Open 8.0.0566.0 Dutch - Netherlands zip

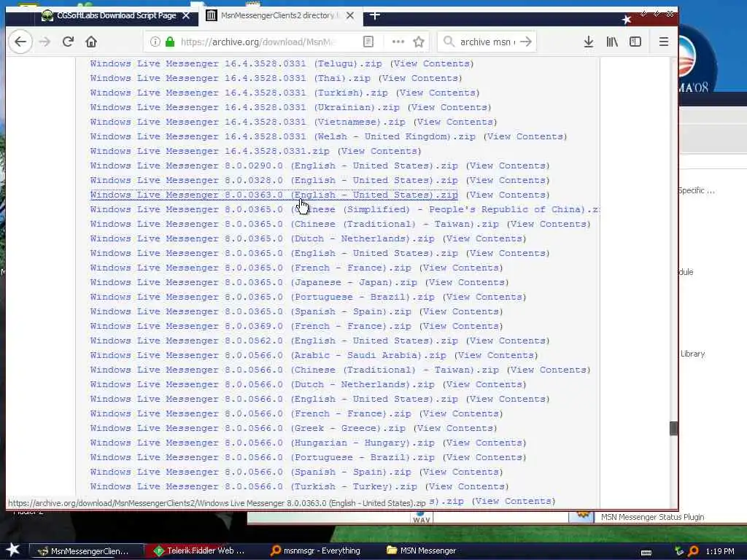coord(262,384)
